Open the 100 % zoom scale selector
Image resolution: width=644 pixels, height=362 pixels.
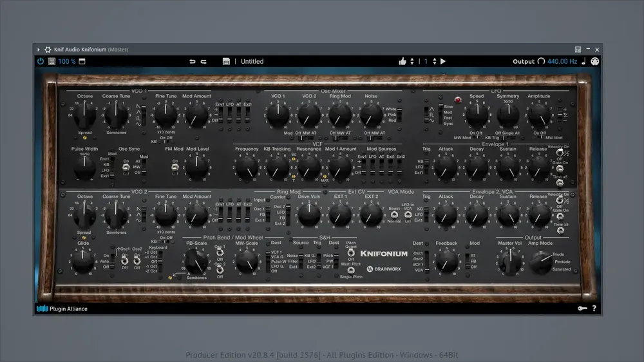(x=66, y=61)
